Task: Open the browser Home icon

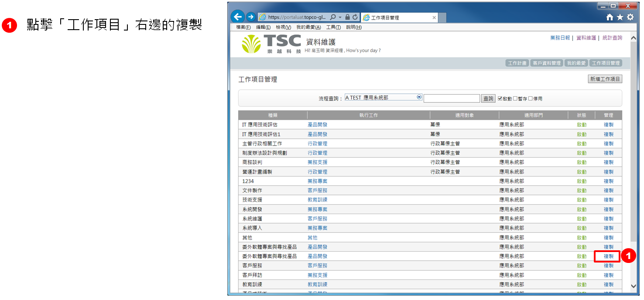Action: [610, 17]
